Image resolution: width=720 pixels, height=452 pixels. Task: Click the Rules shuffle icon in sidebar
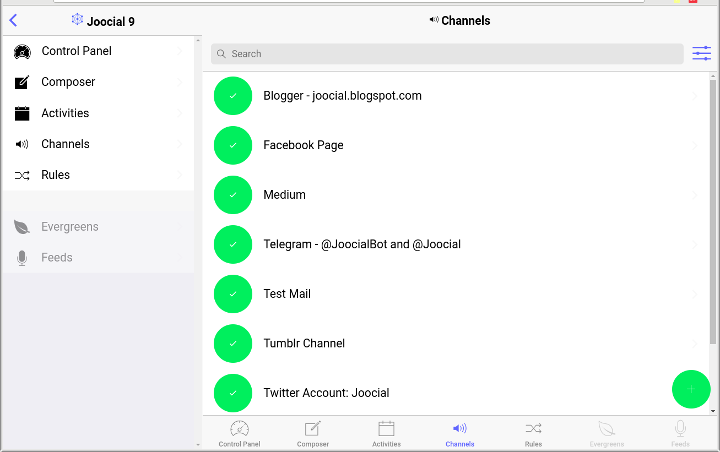pyautogui.click(x=22, y=175)
